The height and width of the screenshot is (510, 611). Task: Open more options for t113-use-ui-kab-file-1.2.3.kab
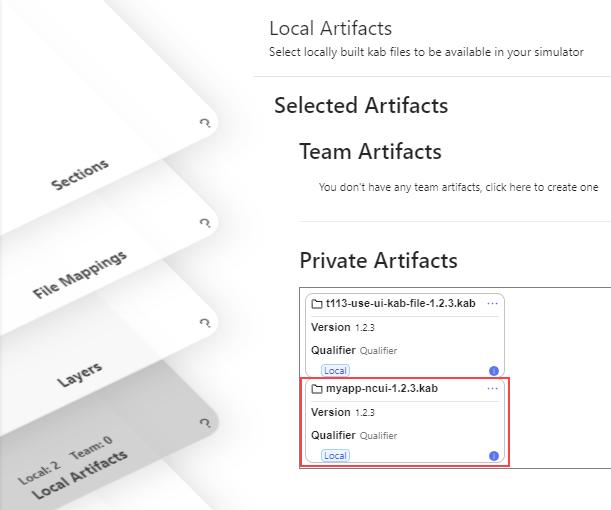(x=493, y=304)
